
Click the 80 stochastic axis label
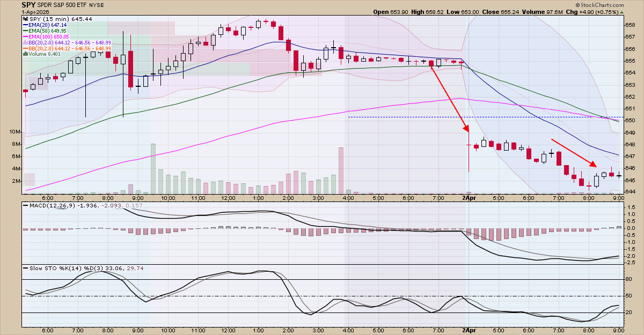pos(630,279)
